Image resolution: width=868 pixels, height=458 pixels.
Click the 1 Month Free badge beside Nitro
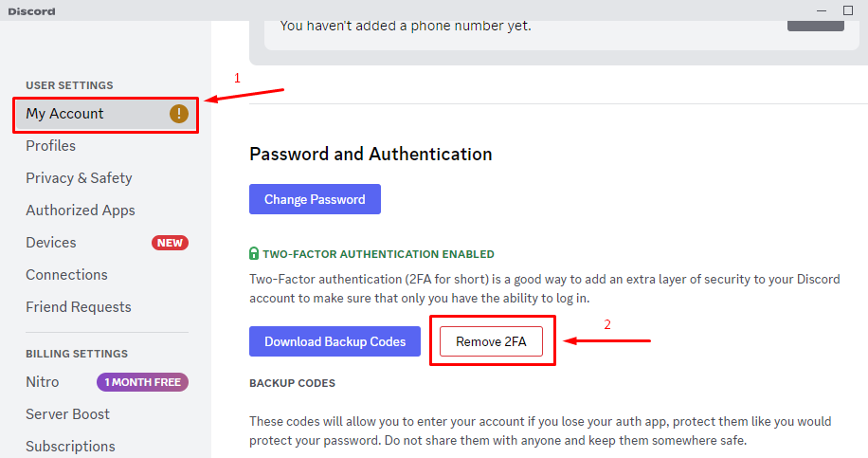coord(143,382)
